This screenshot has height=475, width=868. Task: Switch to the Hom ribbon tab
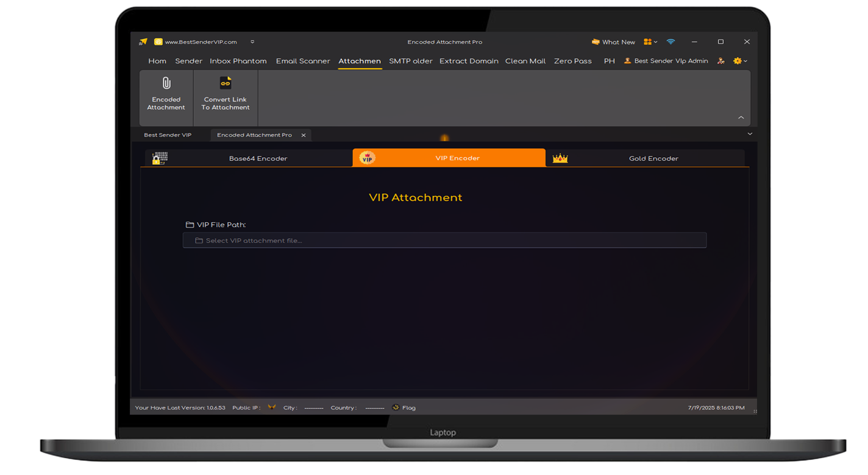click(157, 61)
